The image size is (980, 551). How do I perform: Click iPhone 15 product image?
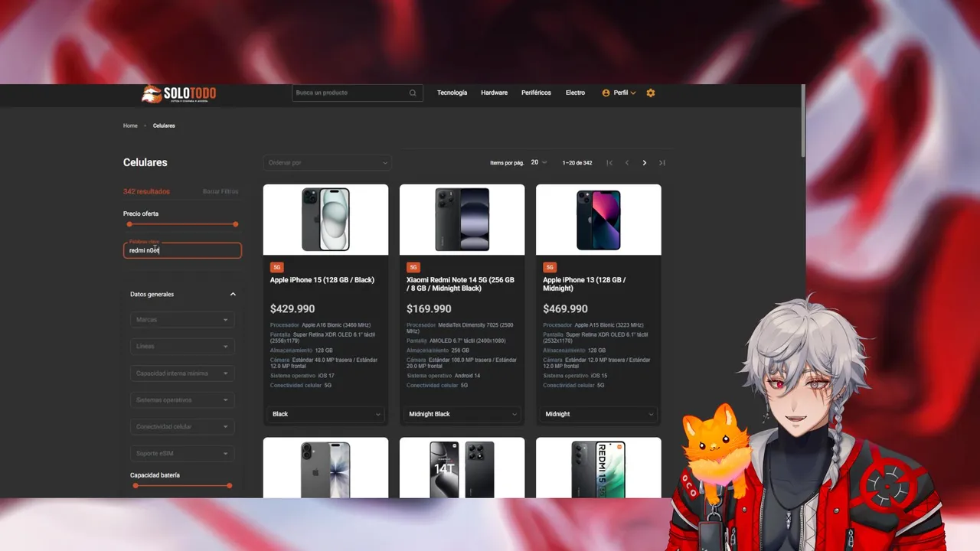coord(325,220)
